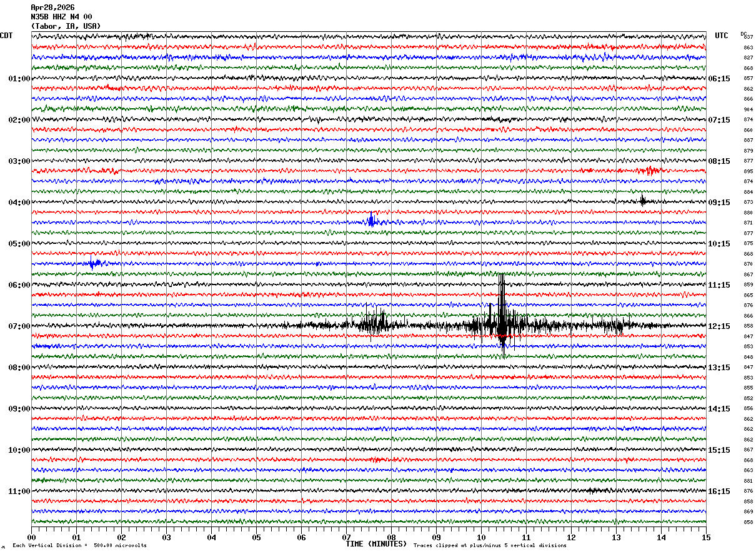Click the traces clipped footnote text
The height and width of the screenshot is (554, 756).
(x=490, y=545)
